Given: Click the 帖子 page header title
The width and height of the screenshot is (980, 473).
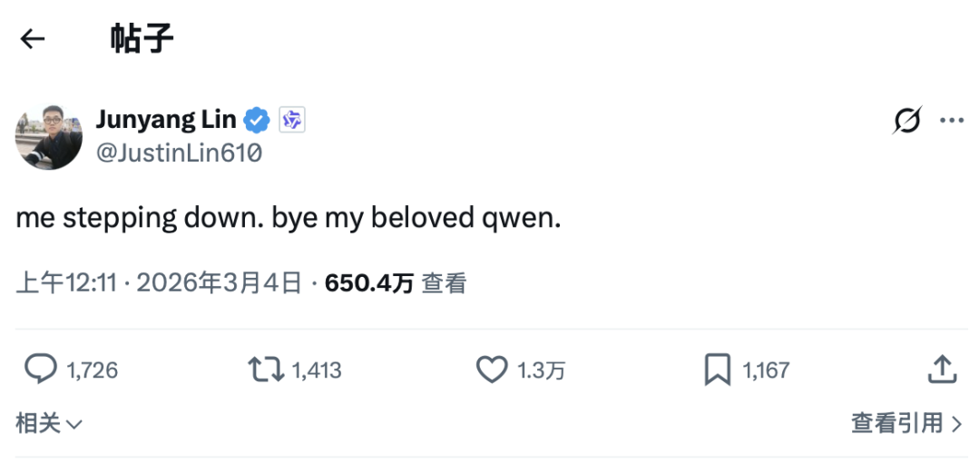Looking at the screenshot, I should 142,39.
